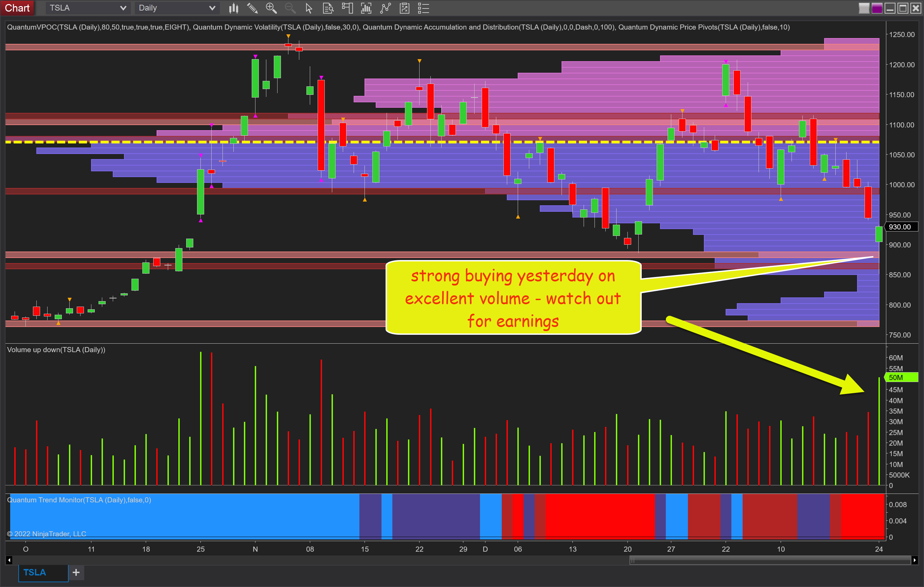Screen dimensions: 924x587
Task: Click the Quantum Trend Monitor panel label
Action: click(79, 500)
